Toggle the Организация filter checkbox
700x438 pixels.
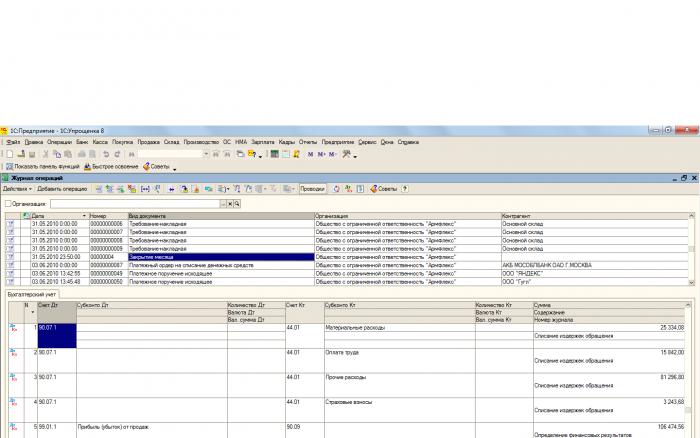point(8,204)
